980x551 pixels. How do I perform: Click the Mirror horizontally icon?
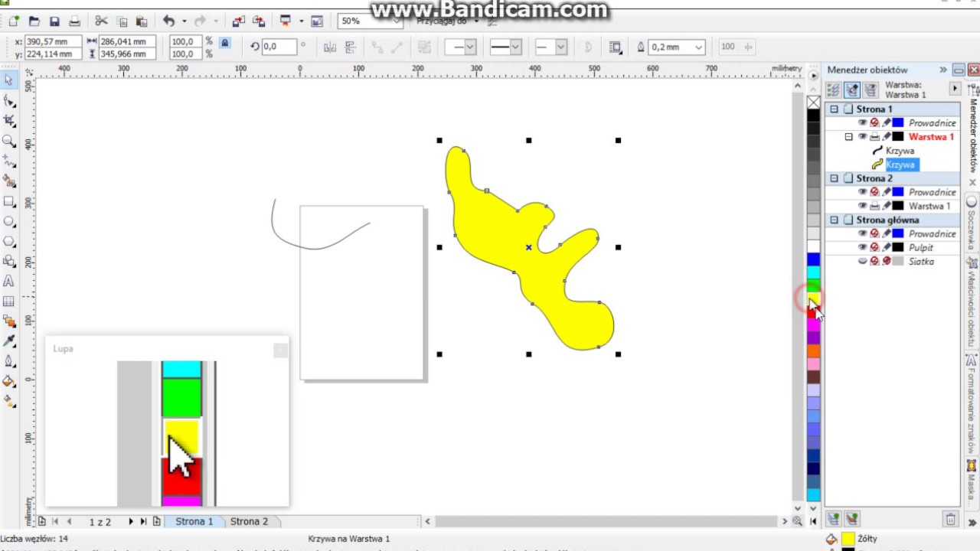tap(330, 47)
